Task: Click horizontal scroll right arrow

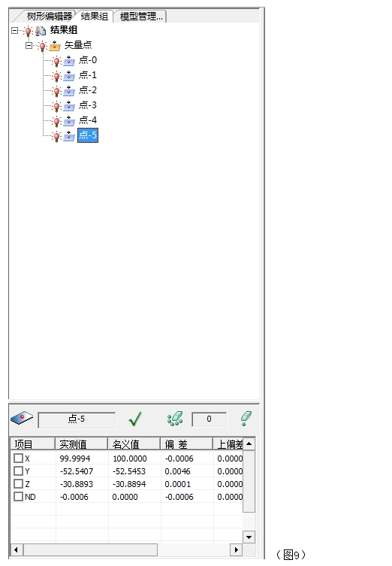Action: click(x=236, y=550)
